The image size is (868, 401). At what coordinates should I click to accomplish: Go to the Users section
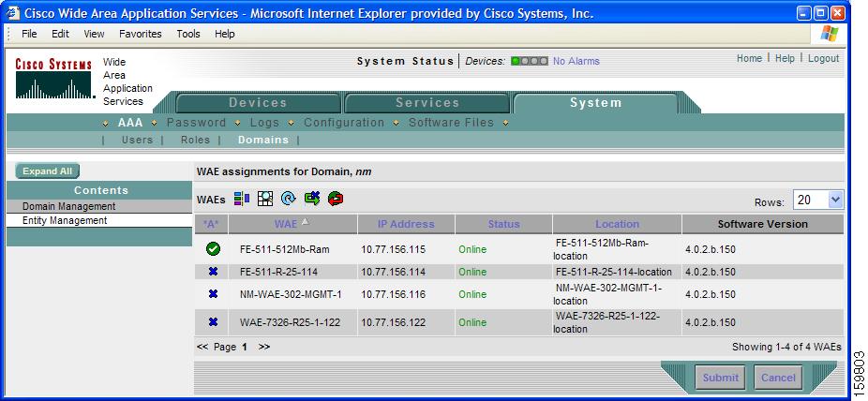(137, 140)
